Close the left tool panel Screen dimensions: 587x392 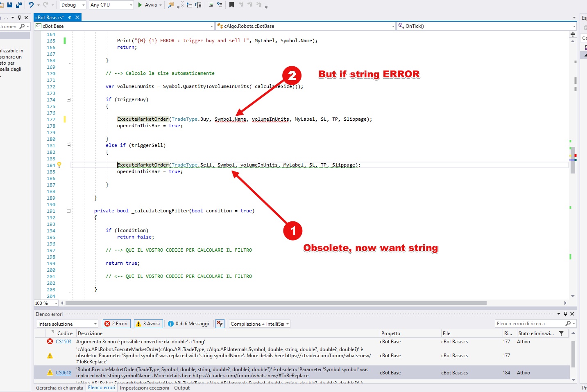point(26,18)
